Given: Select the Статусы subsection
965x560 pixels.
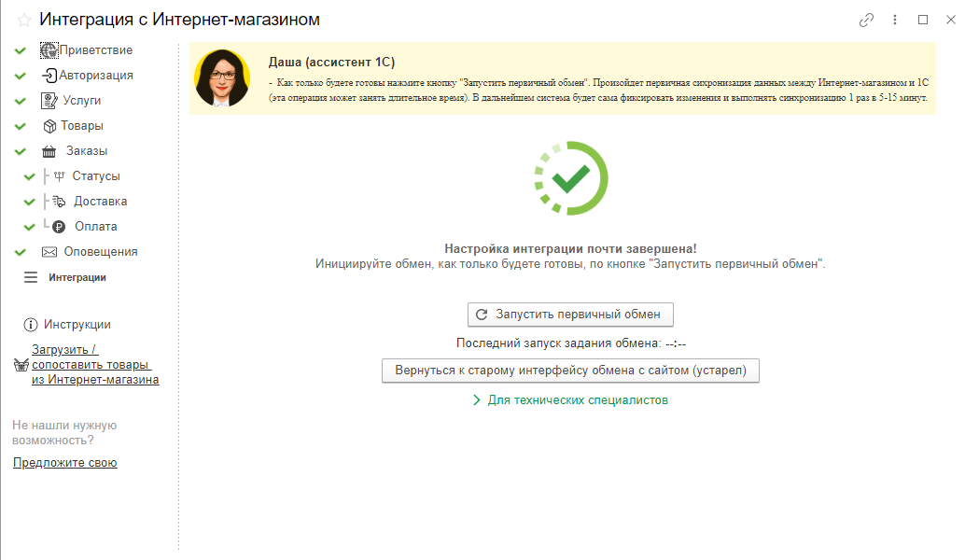Looking at the screenshot, I should coord(96,176).
